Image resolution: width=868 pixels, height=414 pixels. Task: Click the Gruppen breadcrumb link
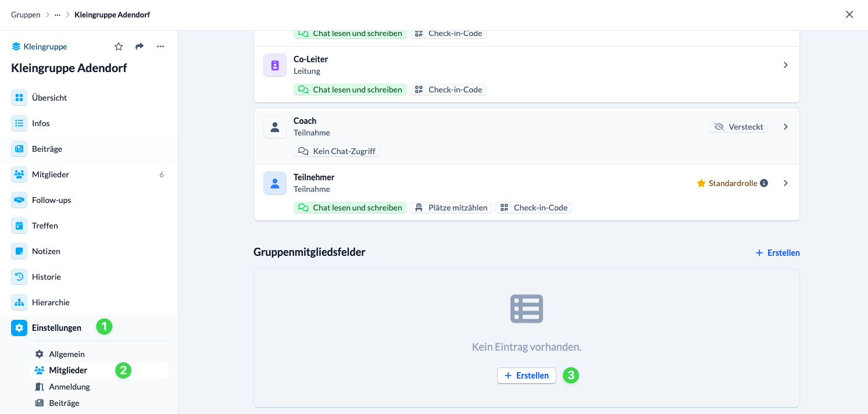[26, 15]
